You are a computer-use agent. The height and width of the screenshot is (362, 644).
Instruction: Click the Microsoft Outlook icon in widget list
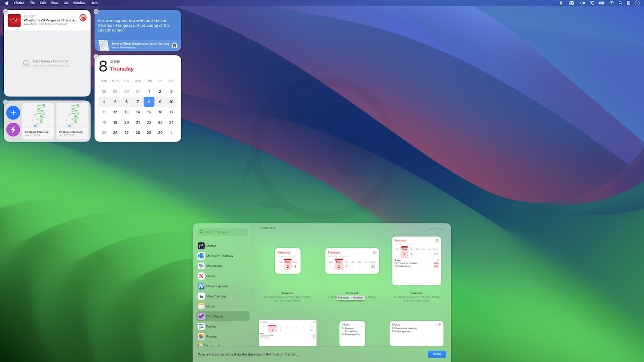click(201, 256)
